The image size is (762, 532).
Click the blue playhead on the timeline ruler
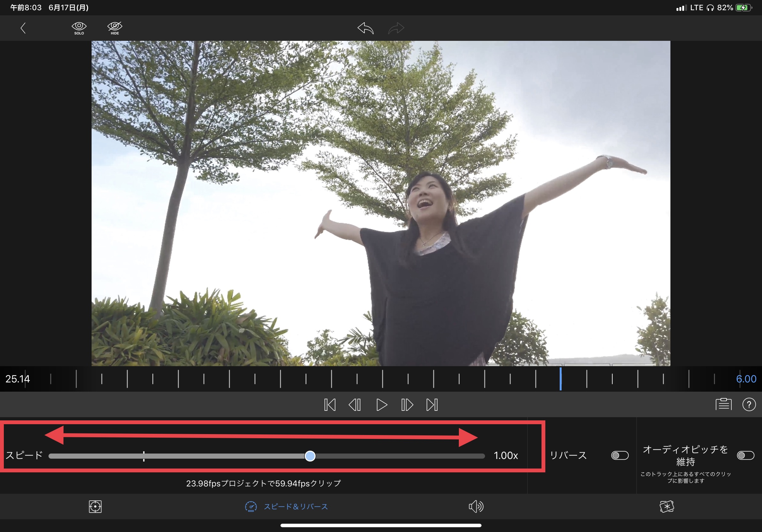(x=561, y=379)
